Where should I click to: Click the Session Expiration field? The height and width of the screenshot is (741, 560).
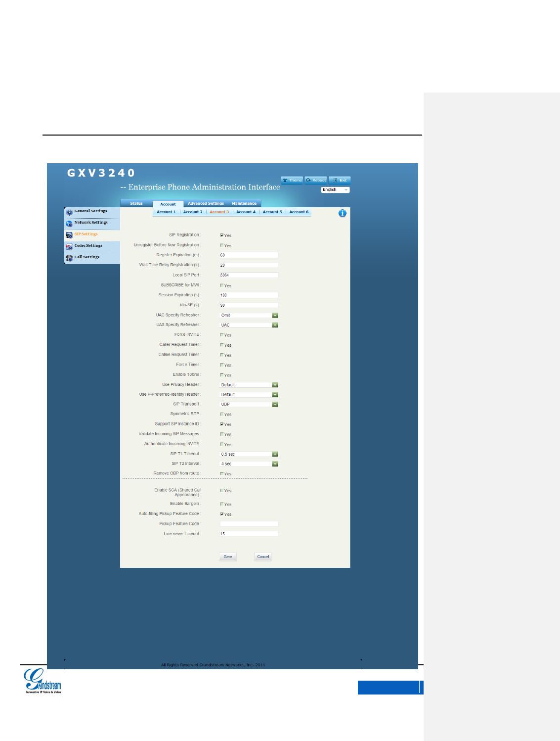coord(249,295)
